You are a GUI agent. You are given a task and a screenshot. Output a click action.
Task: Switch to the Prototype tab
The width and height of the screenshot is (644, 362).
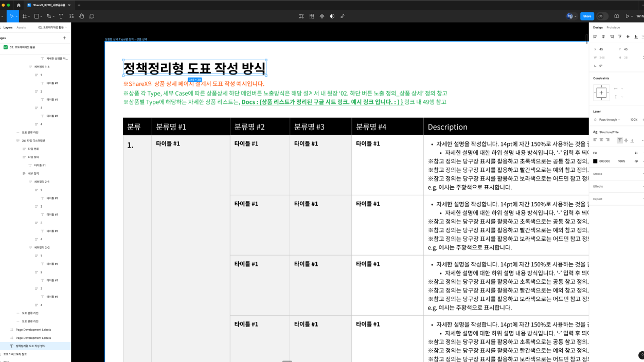pyautogui.click(x=613, y=27)
